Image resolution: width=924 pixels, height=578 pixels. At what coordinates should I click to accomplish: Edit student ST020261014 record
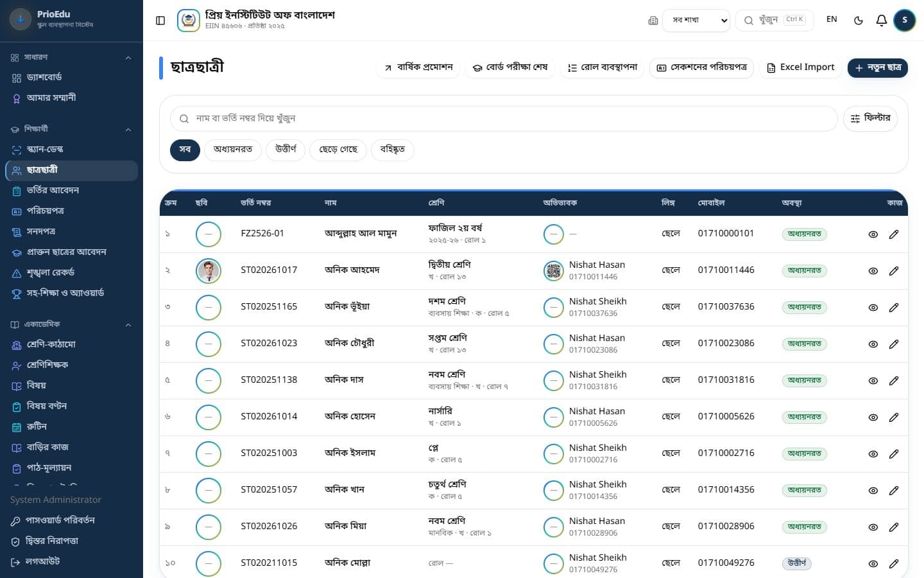point(894,417)
